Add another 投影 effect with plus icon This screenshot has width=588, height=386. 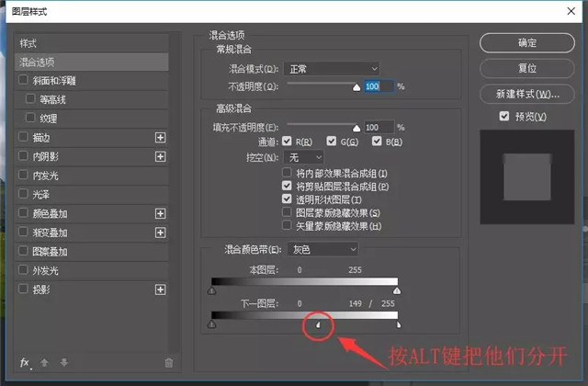(160, 289)
